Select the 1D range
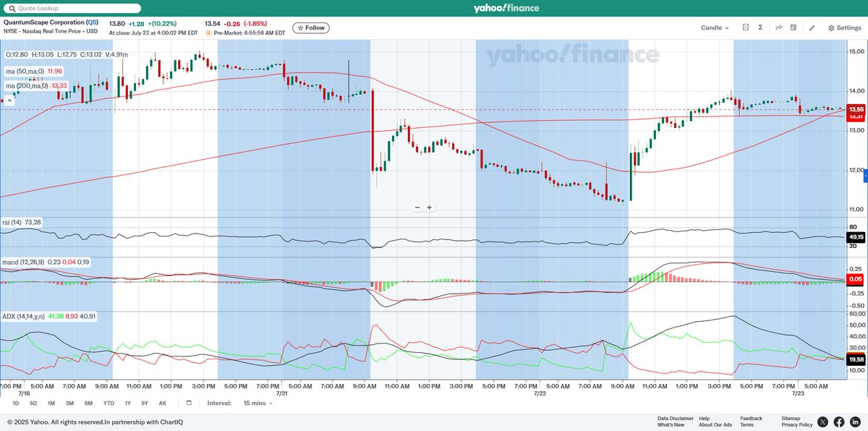 click(x=16, y=403)
